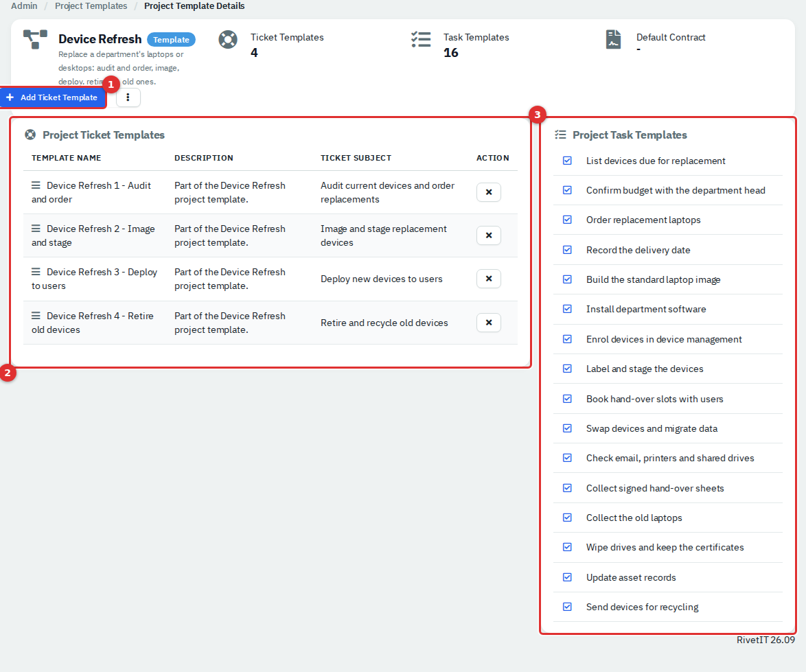
Task: Toggle checkbox for Wipe drives and keep certificates
Action: coord(568,547)
